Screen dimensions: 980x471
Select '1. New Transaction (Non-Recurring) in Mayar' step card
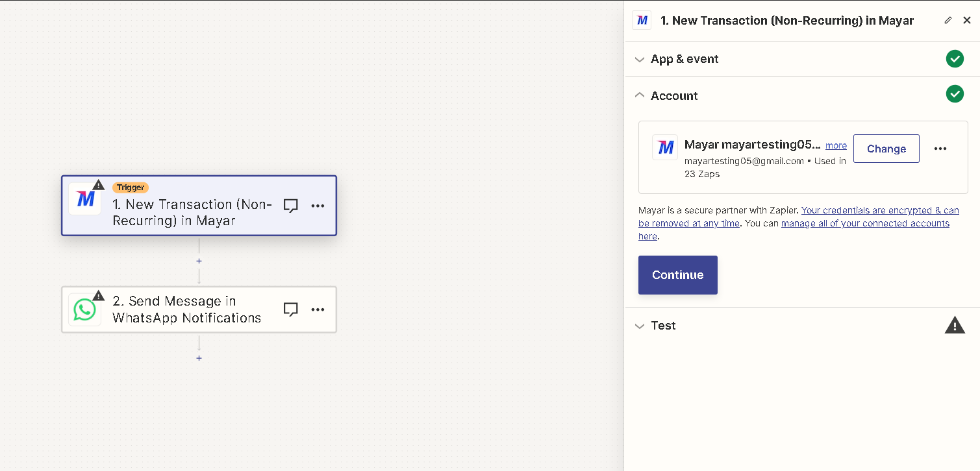(199, 206)
